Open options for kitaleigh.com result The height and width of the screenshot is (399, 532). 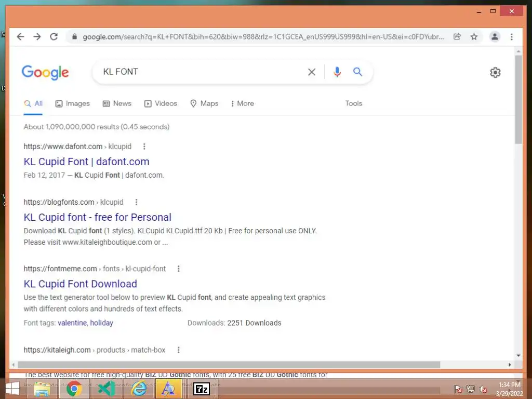[179, 350]
